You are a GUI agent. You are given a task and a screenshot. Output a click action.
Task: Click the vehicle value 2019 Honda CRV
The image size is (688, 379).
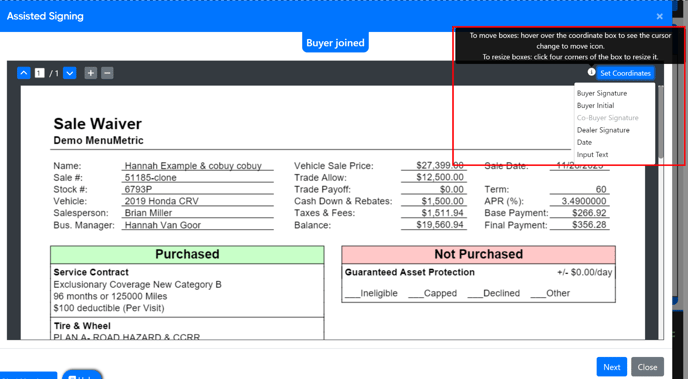[161, 201]
